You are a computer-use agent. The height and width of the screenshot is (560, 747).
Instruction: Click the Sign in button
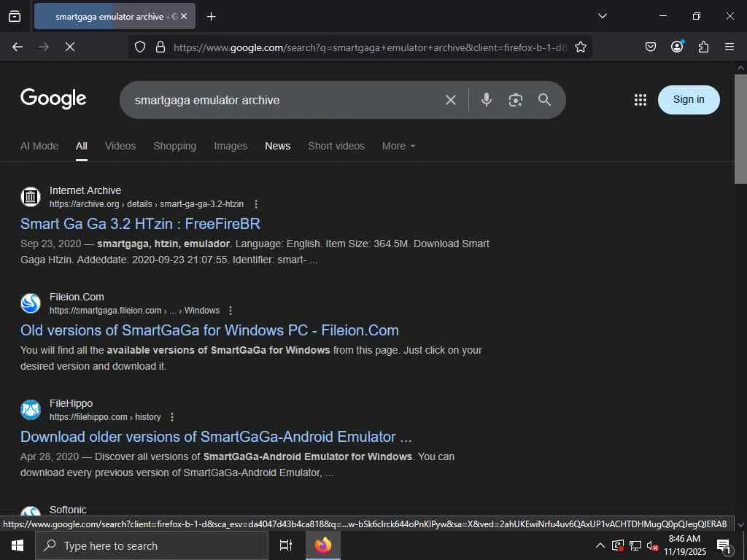coord(689,99)
